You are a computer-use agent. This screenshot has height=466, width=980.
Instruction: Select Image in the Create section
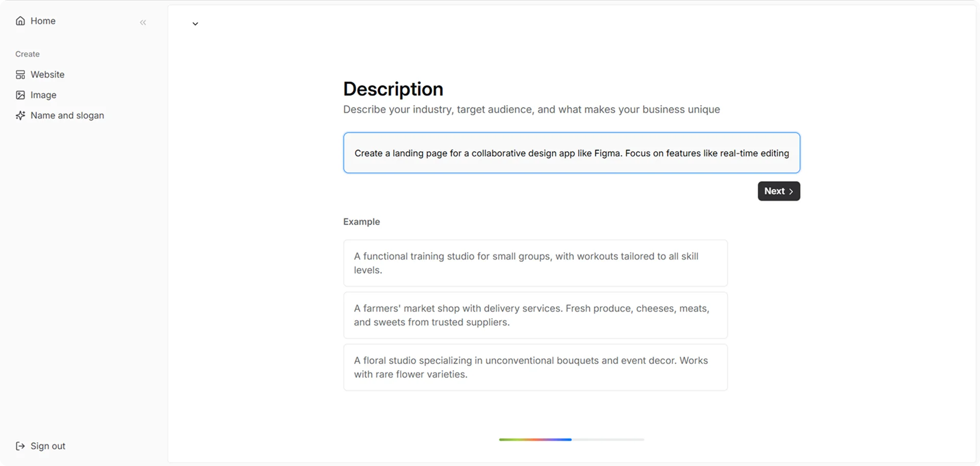point(36,95)
